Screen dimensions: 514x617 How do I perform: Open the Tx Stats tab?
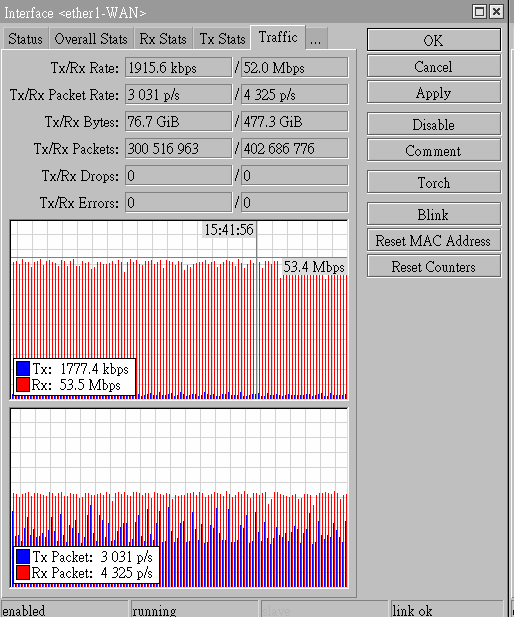tap(222, 39)
